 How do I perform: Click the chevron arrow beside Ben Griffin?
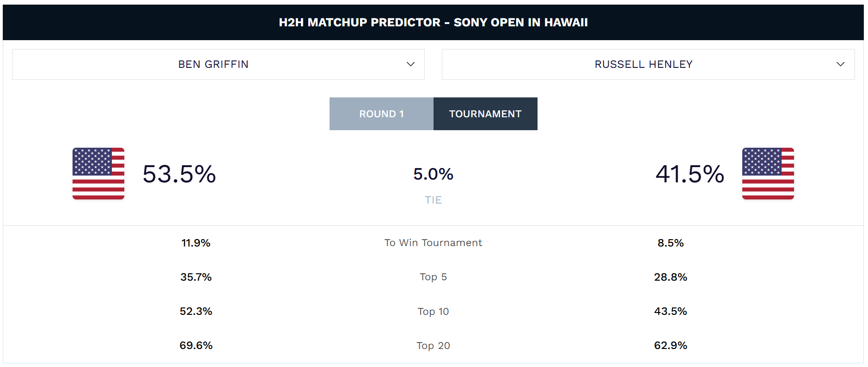tap(410, 65)
